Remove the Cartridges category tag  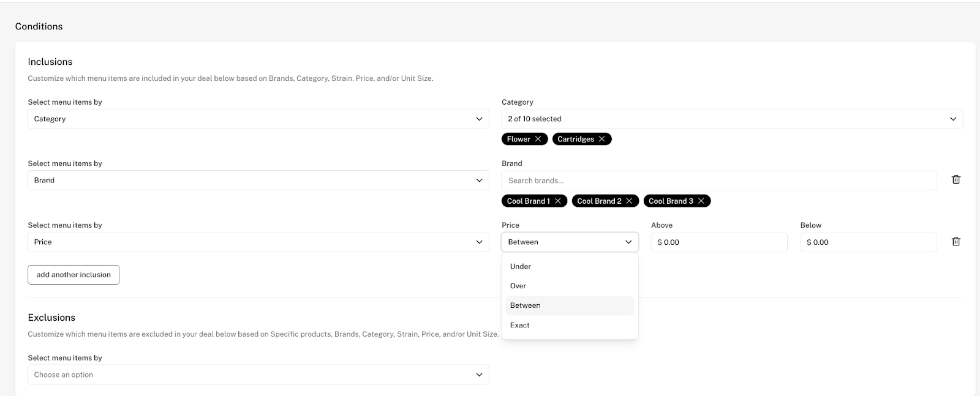pyautogui.click(x=601, y=139)
